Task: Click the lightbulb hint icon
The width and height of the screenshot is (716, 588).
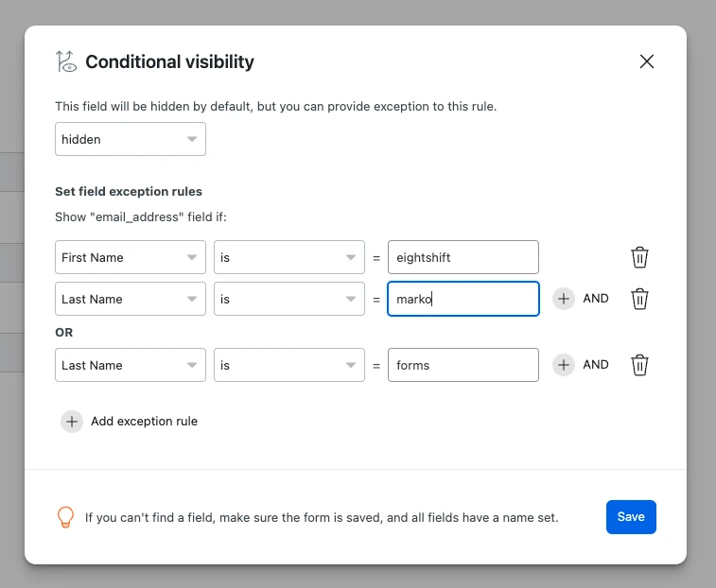Action: [x=65, y=517]
